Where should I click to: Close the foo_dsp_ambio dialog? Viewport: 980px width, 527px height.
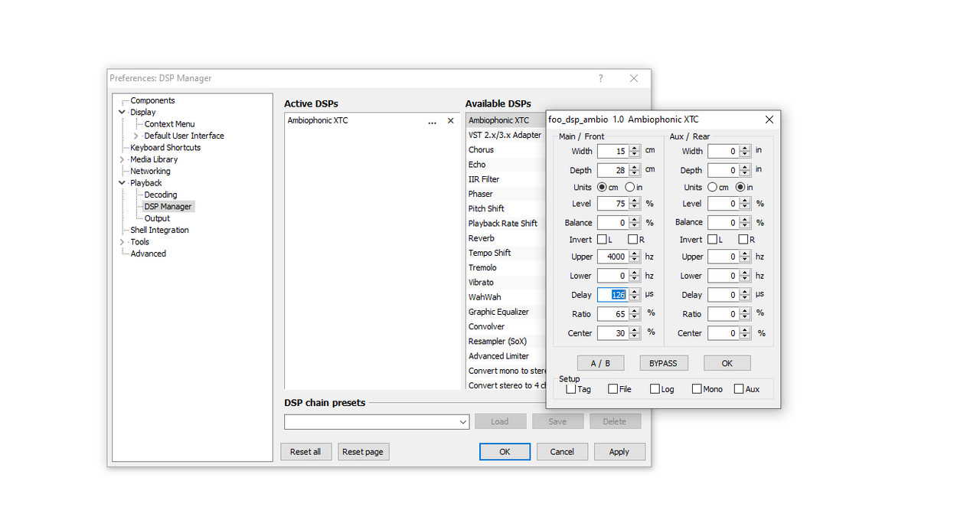[x=769, y=119]
